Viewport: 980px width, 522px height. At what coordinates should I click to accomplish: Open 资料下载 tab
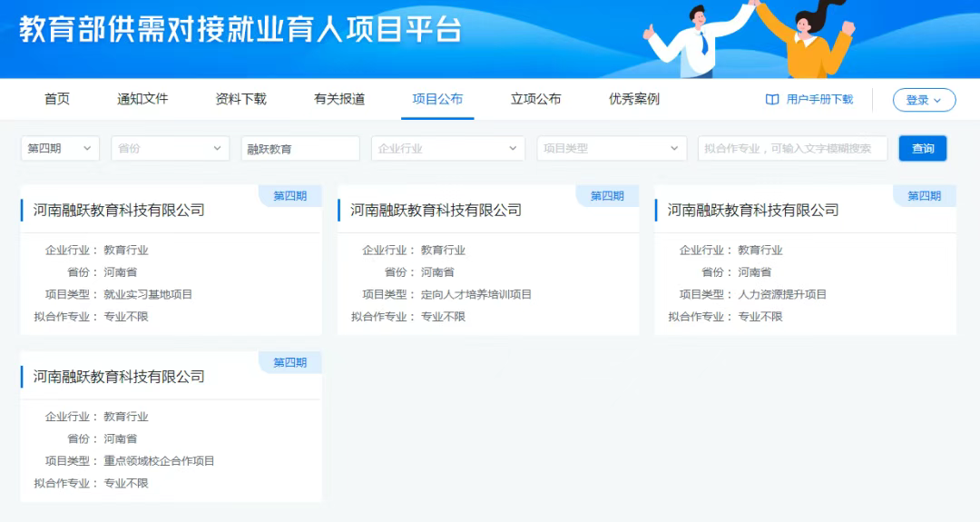tap(240, 99)
